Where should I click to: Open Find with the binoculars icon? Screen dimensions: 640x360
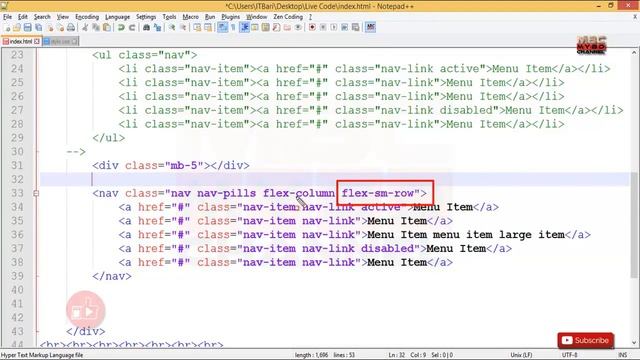[x=146, y=27]
